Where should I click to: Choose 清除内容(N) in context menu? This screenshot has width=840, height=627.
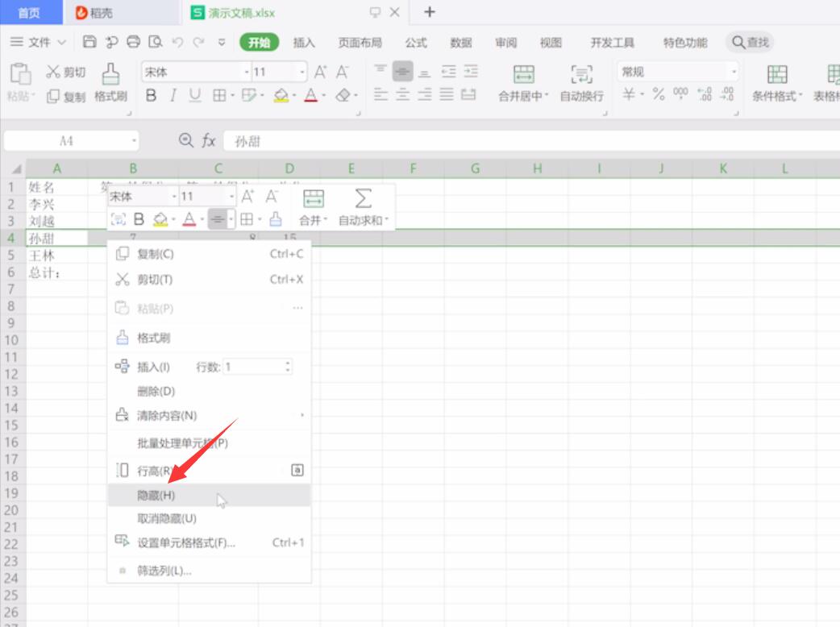click(210, 416)
